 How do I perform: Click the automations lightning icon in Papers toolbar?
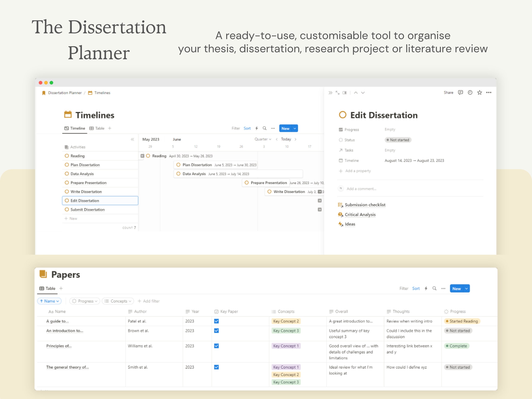(426, 288)
